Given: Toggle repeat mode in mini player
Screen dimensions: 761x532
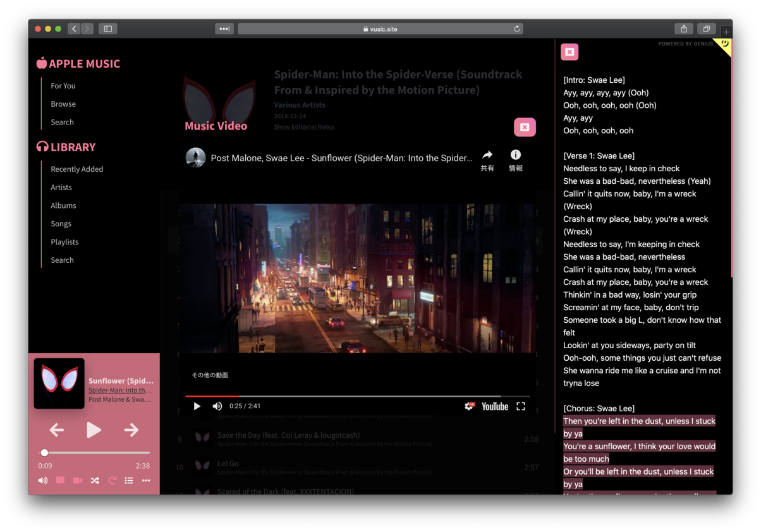Looking at the screenshot, I should coord(112,481).
